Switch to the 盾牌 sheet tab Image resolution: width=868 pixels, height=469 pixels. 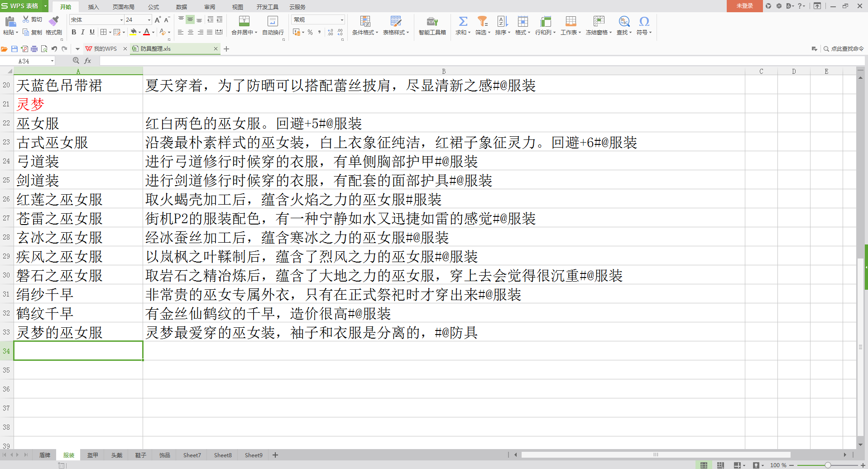point(44,455)
